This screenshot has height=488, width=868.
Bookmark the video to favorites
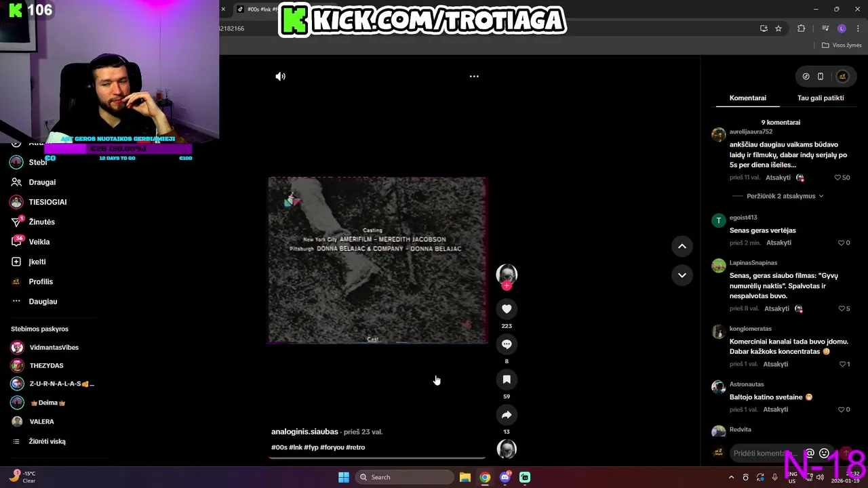(x=507, y=380)
